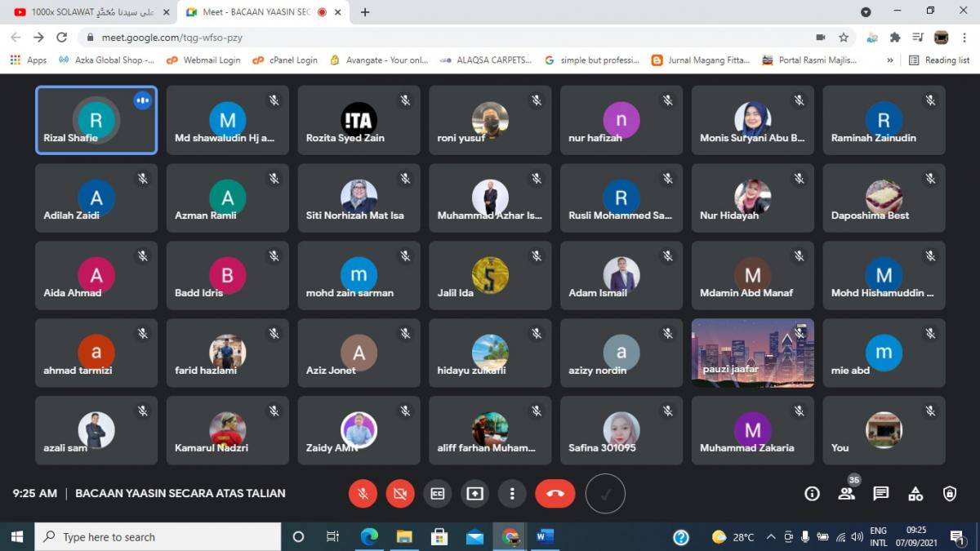The height and width of the screenshot is (551, 980).
Task: Open the Azka Global Shop bookmark
Action: (106, 60)
